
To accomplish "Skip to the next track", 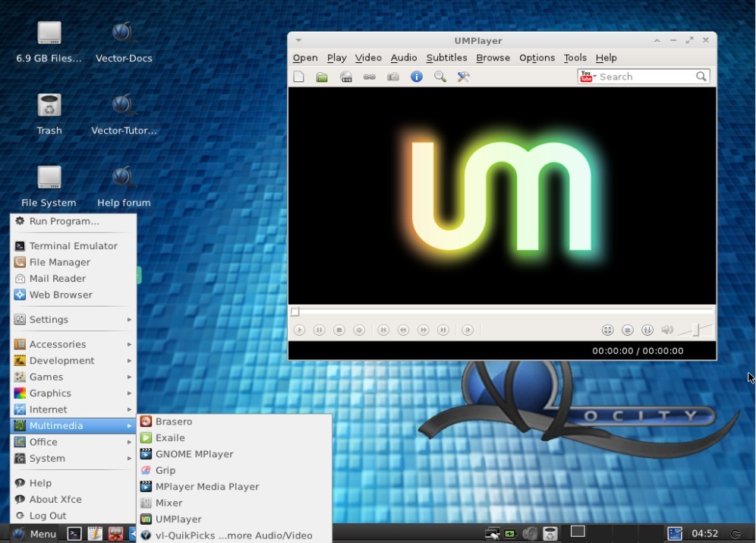I will pos(443,330).
